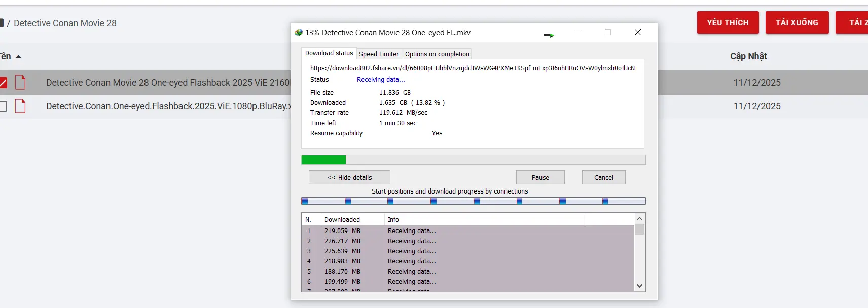
Task: Minimize the download progress dialog
Action: pos(578,32)
